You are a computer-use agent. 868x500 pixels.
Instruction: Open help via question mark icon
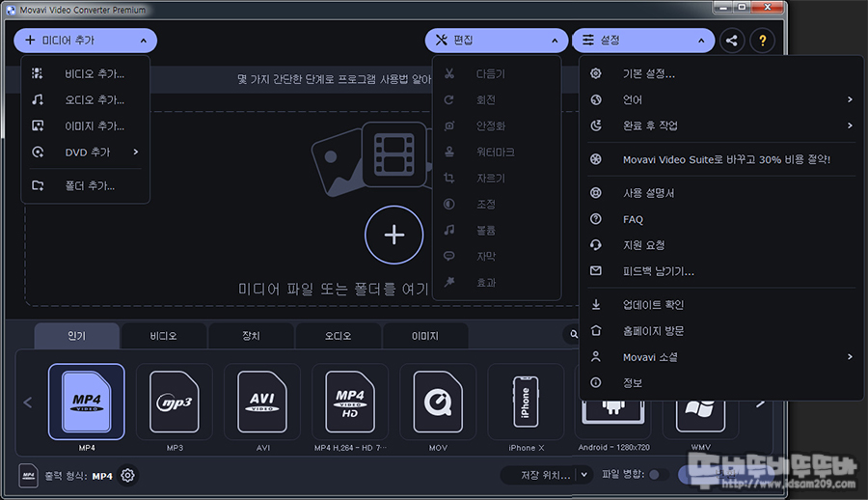pos(762,41)
